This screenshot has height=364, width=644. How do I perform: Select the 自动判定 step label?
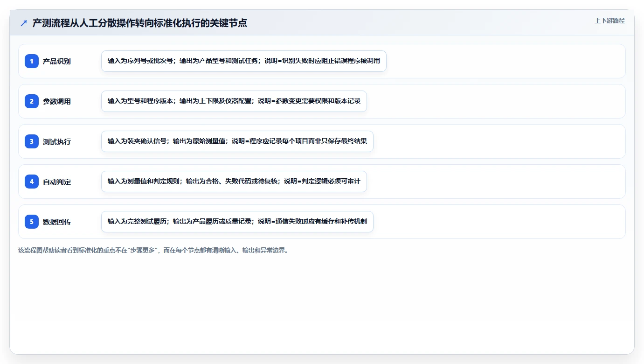point(57,182)
